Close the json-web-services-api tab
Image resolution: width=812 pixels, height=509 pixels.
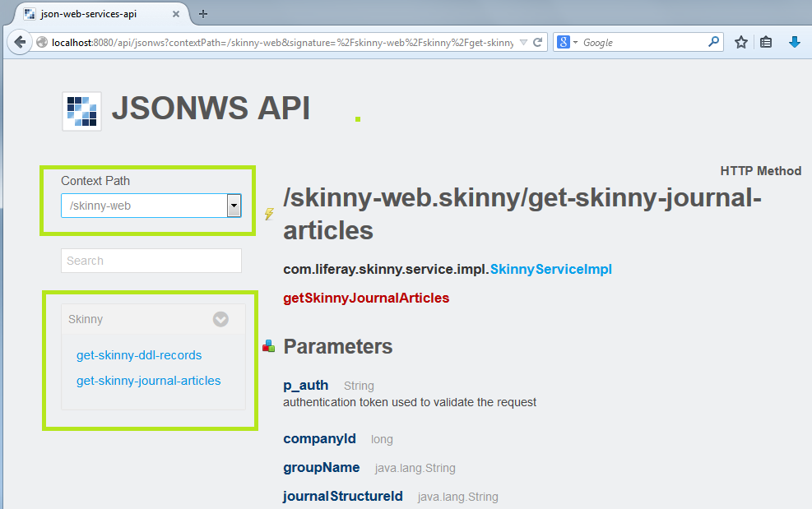click(176, 14)
